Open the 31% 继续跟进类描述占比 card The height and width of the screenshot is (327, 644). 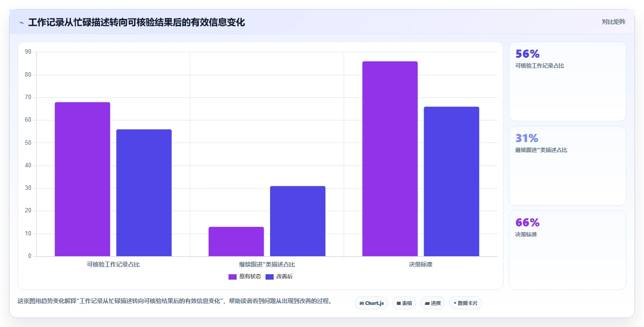coord(568,166)
